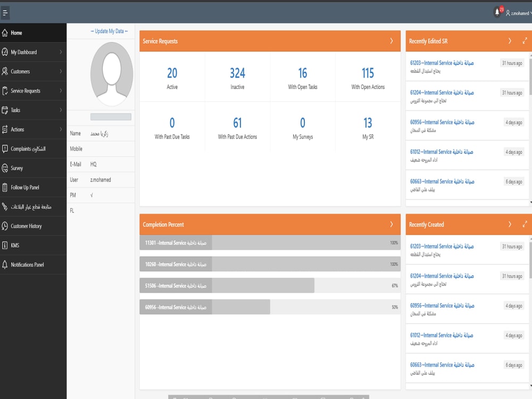The image size is (532, 399).
Task: Open 324 Inactive service requests
Action: 237,78
